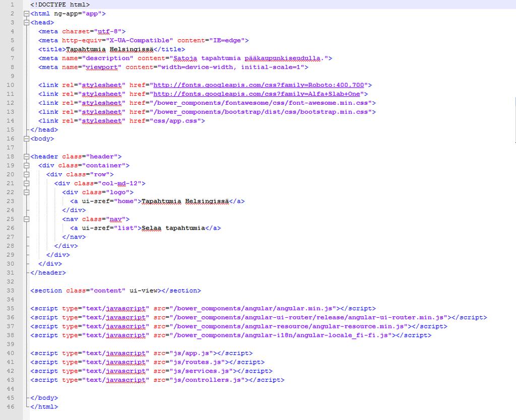Click the viewport content width=device-width value
Image resolution: width=516 pixels, height=420 pixels.
point(197,67)
